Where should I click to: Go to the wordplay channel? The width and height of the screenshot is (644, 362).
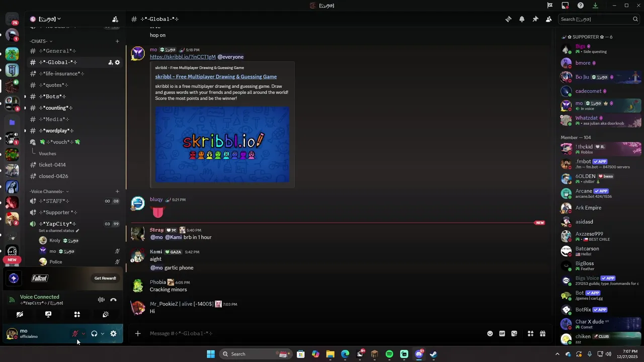tap(74, 131)
